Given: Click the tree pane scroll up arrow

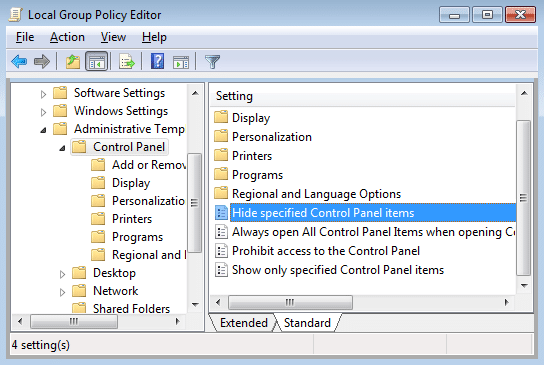Looking at the screenshot, I should point(195,93).
